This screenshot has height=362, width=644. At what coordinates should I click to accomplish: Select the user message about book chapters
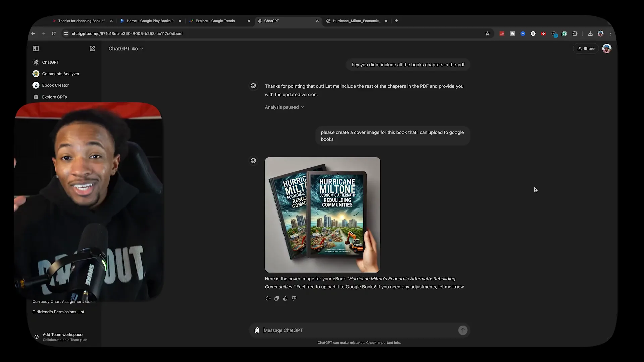tap(408, 65)
